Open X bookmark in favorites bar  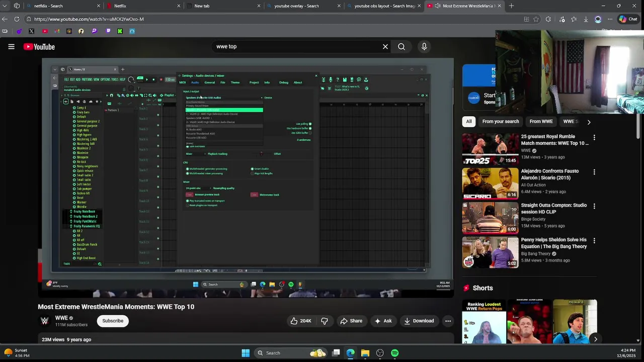[32, 31]
